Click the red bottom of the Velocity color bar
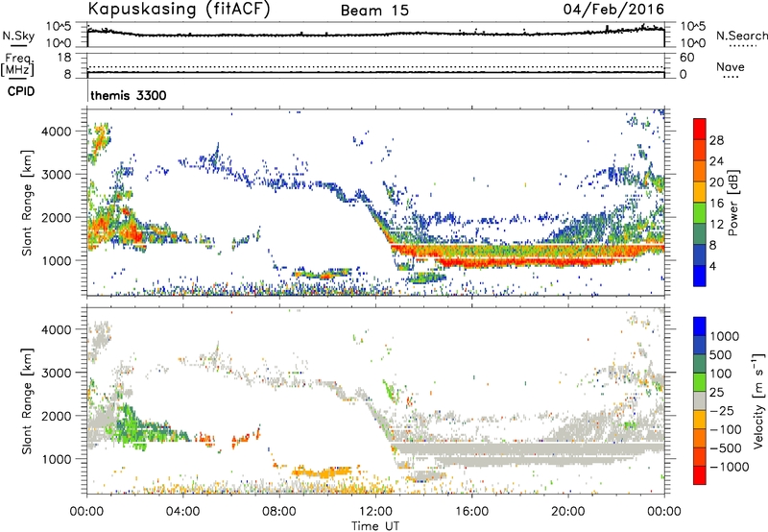Screen dimensions: 768x532 [700, 475]
